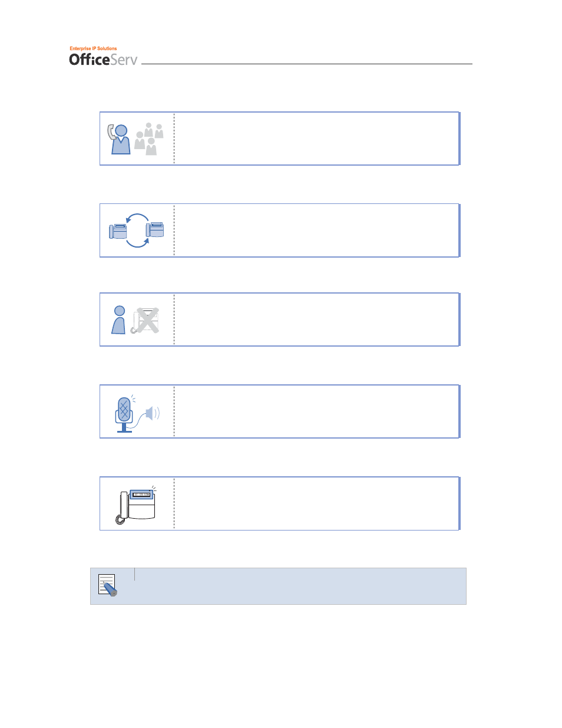Select the left phone in the transfer illustration

pos(118,231)
